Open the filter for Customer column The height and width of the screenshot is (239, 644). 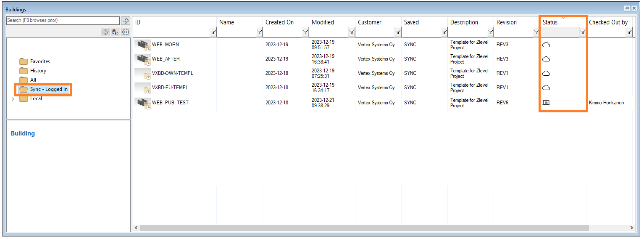(397, 32)
